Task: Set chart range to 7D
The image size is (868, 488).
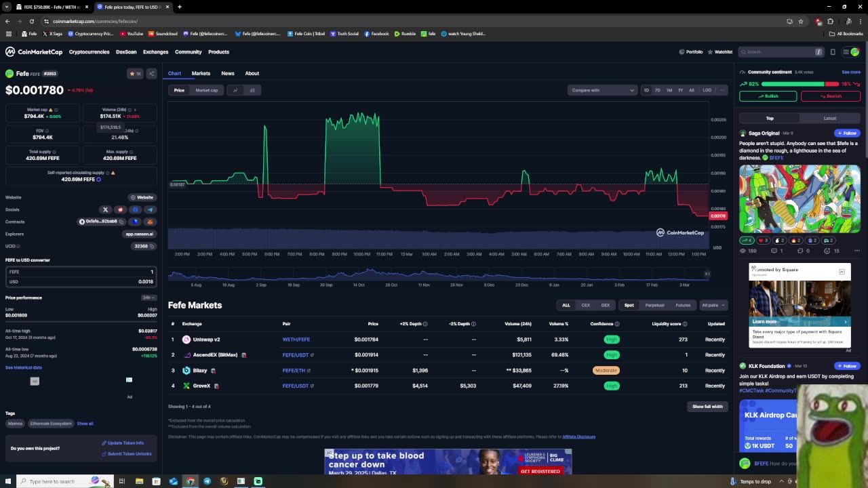Action: click(x=657, y=90)
